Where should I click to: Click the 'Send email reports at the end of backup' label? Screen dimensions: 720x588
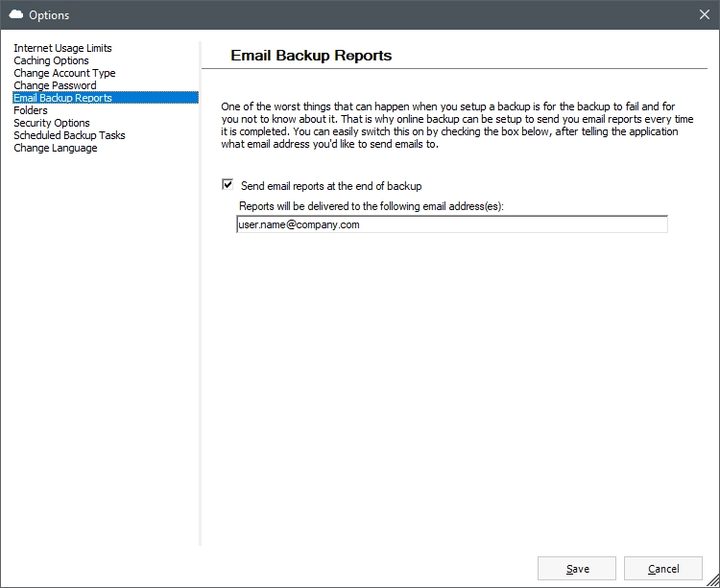(x=331, y=186)
